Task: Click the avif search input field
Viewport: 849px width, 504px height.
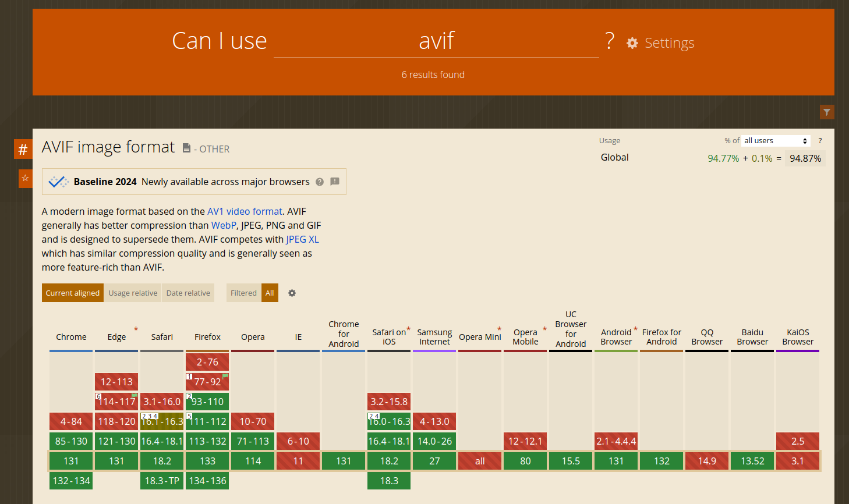Action: tap(436, 41)
